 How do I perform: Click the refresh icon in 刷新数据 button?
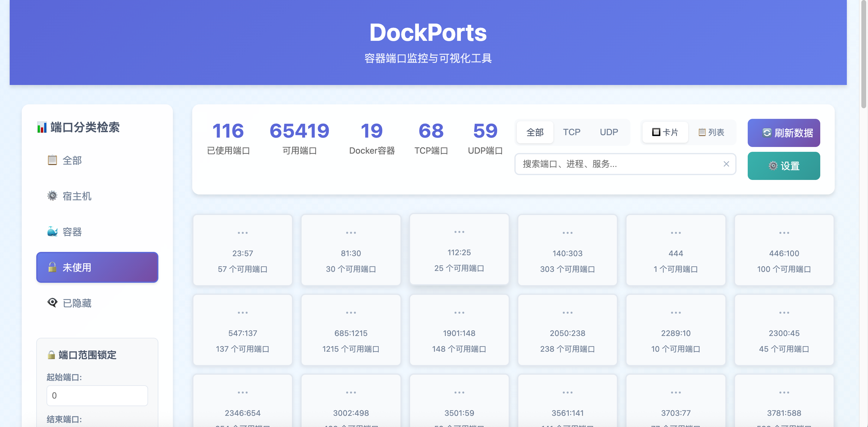(x=766, y=133)
